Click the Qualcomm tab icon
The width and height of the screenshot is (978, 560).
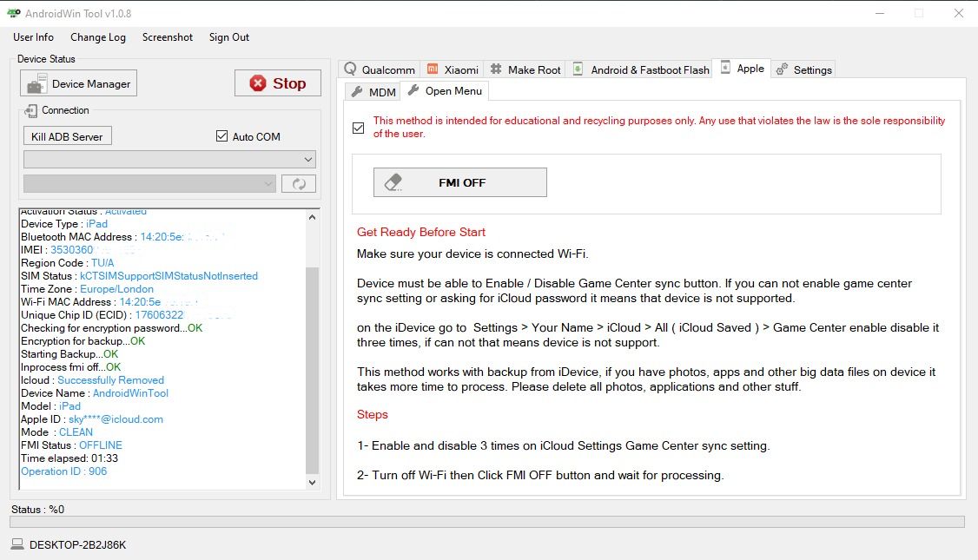[x=351, y=69]
